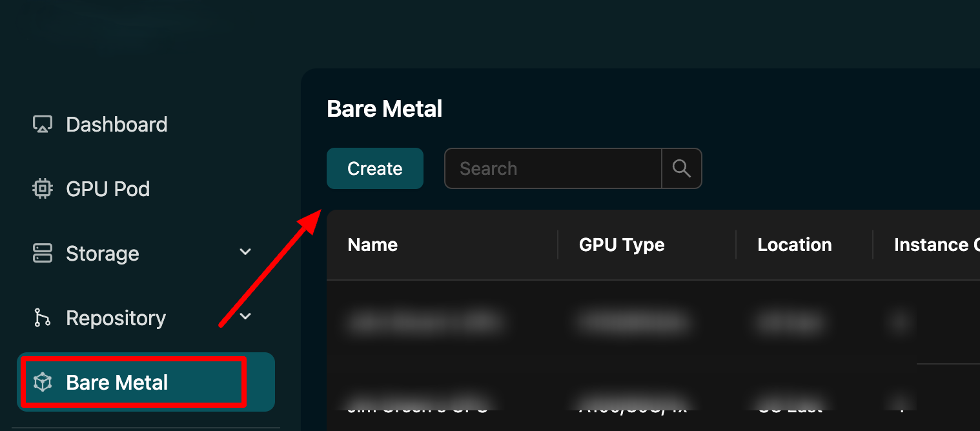Select Storage from the navigation menu
Image resolution: width=980 pixels, height=431 pixels.
[x=101, y=253]
